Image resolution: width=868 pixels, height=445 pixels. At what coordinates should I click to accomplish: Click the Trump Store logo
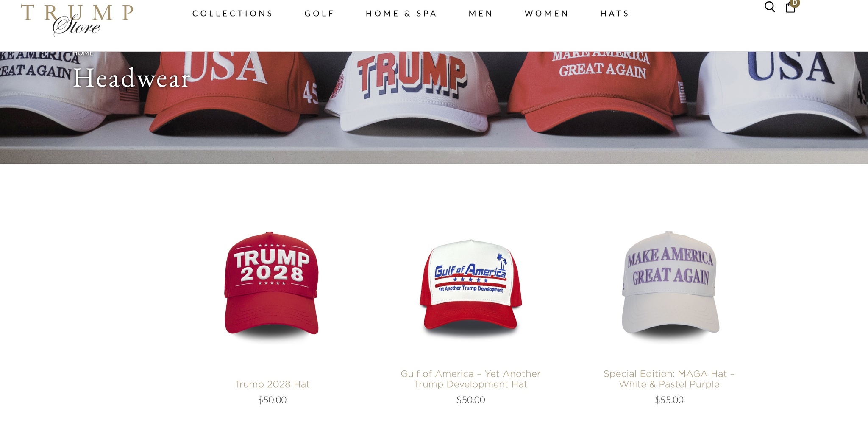point(77,20)
